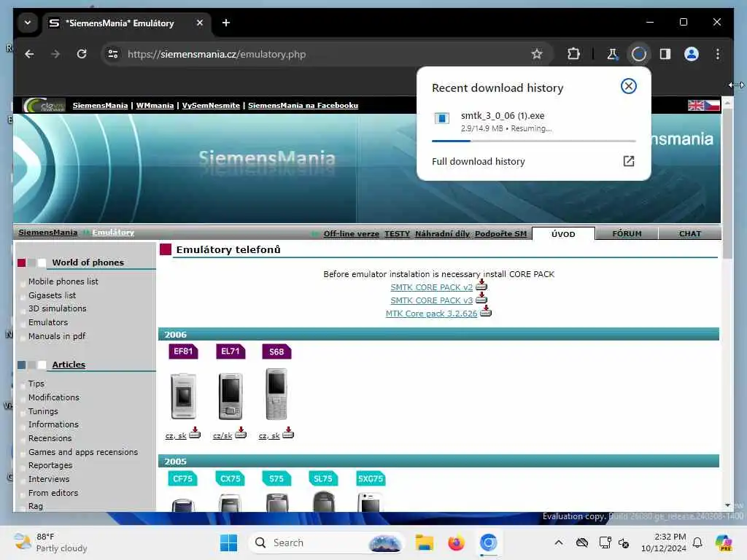Click the page vertical scrollbar thumb
Image resolution: width=747 pixels, height=560 pixels.
[727, 183]
